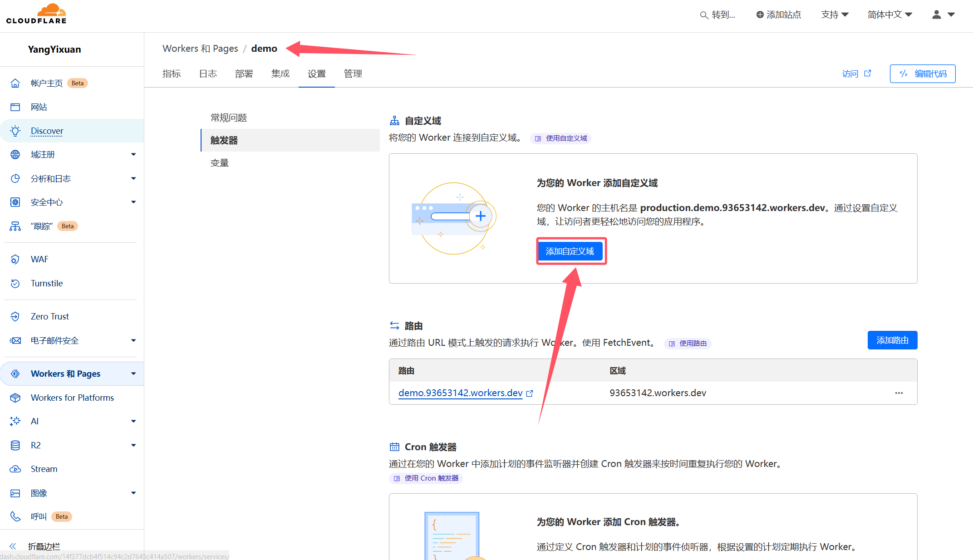Select the 设置 tab
This screenshot has width=973, height=560.
coord(317,74)
